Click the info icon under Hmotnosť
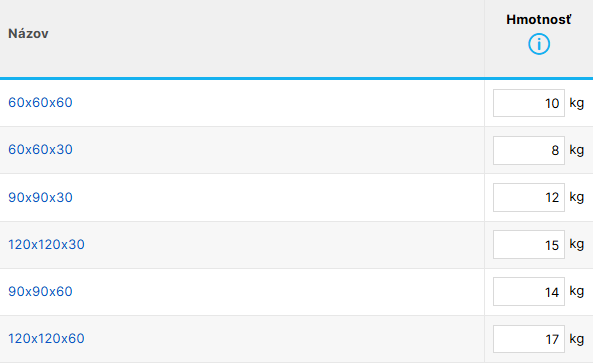The height and width of the screenshot is (363, 593). [x=539, y=44]
